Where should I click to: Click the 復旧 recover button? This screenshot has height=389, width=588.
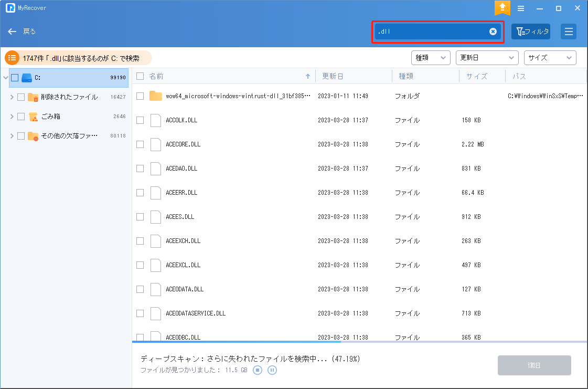(x=534, y=365)
